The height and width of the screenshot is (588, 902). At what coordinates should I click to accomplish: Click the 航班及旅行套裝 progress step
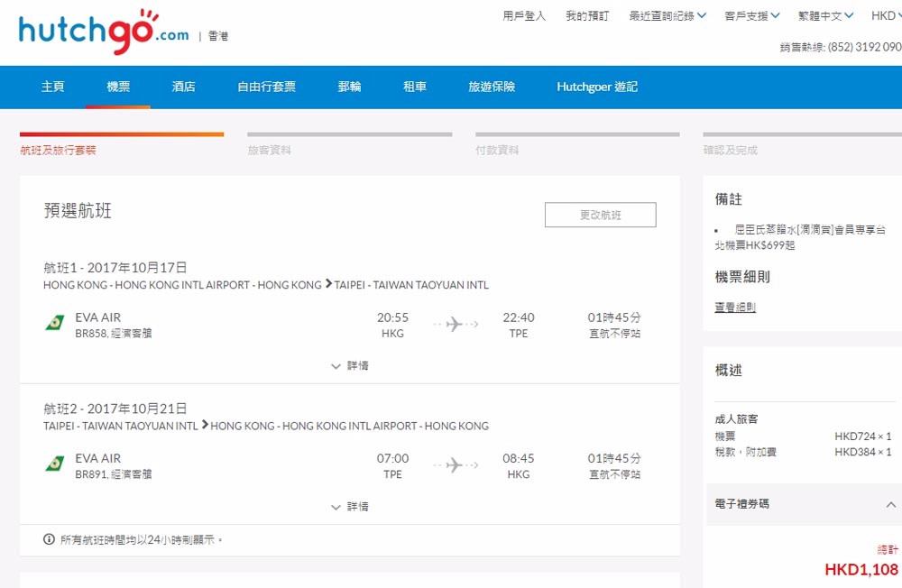coord(58,151)
